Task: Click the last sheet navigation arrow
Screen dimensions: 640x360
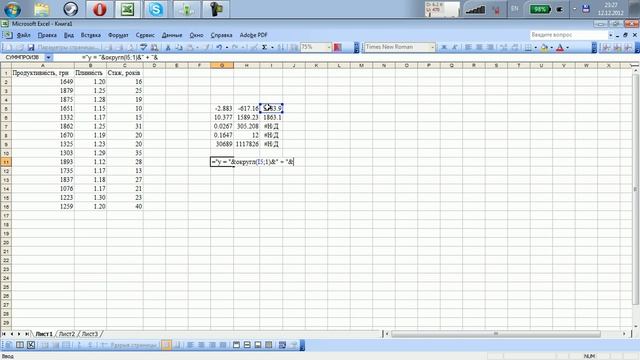Action: [x=27, y=334]
